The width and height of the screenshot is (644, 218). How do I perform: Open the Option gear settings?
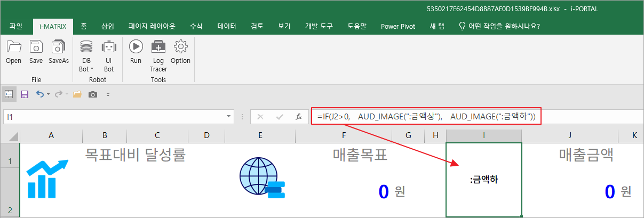(180, 52)
